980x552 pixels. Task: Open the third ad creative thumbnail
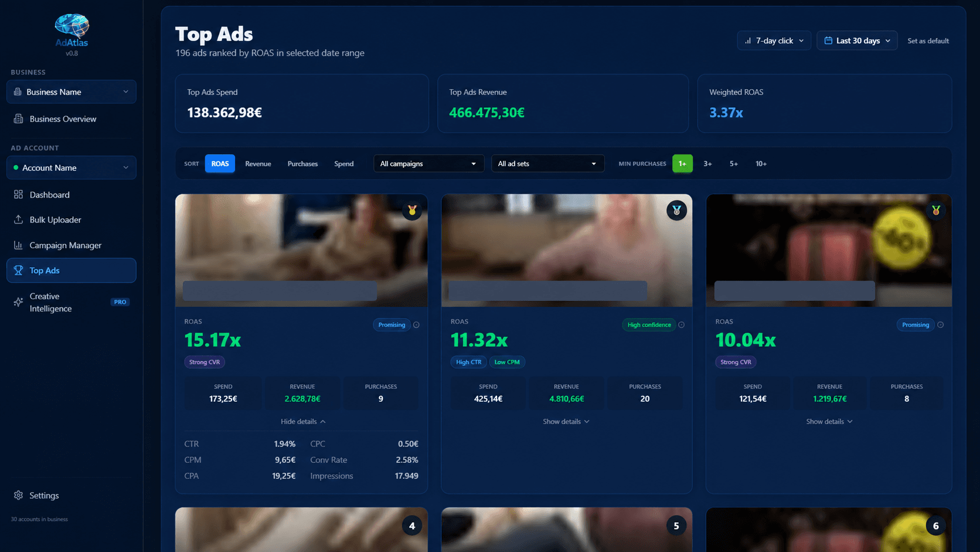coord(829,250)
